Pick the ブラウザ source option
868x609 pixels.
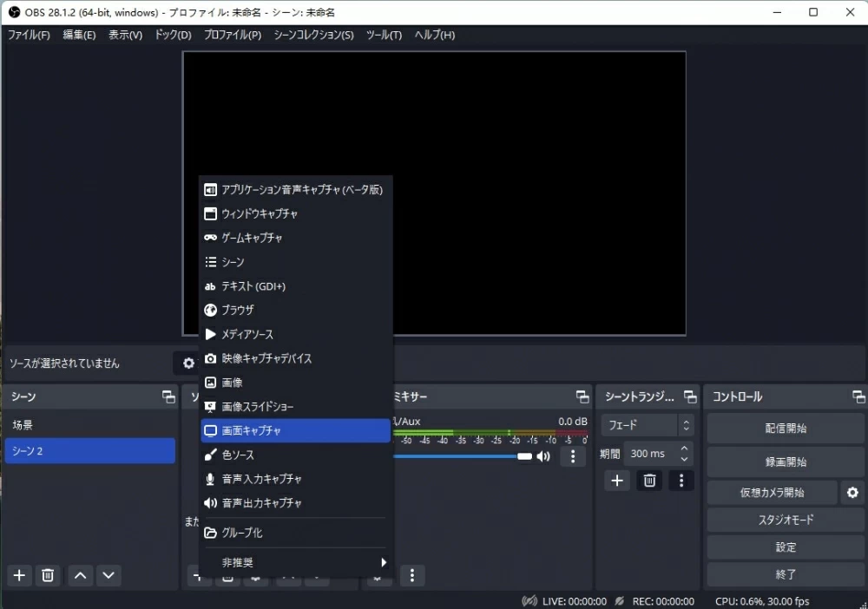pyautogui.click(x=246, y=310)
